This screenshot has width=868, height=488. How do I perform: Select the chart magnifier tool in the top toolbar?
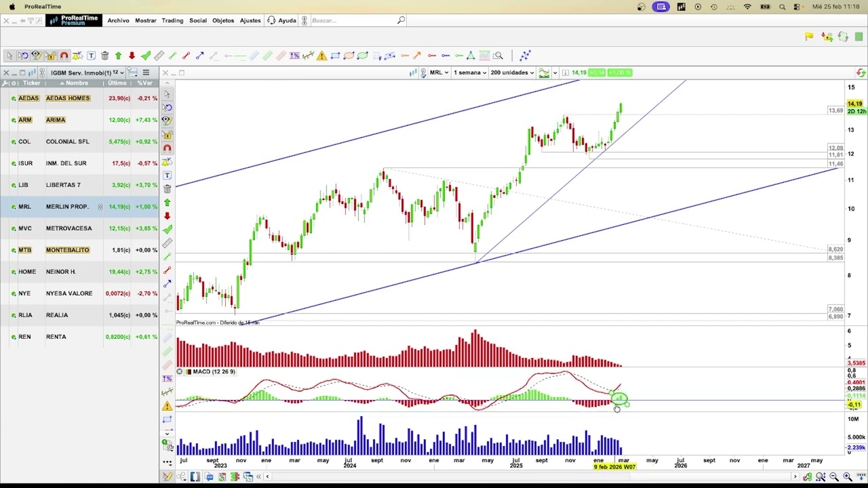coord(498,56)
